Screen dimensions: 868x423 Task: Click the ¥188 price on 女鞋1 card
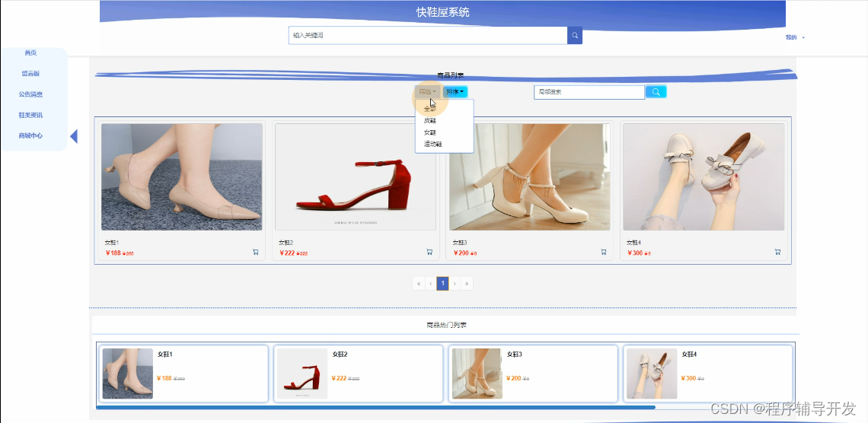tap(113, 253)
